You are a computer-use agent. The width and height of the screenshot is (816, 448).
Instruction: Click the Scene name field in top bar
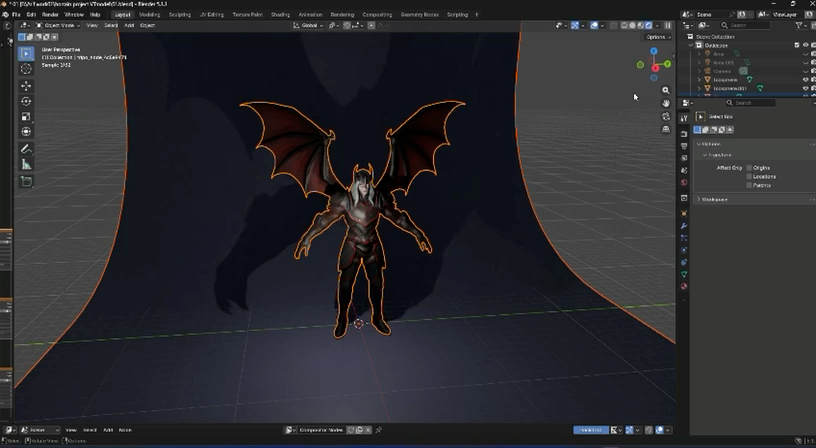712,15
